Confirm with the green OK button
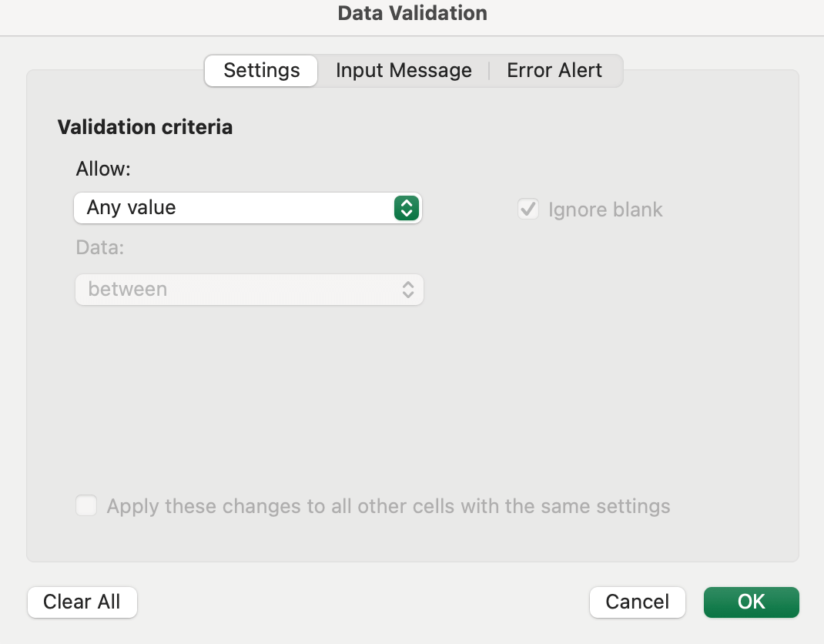 pos(751,602)
